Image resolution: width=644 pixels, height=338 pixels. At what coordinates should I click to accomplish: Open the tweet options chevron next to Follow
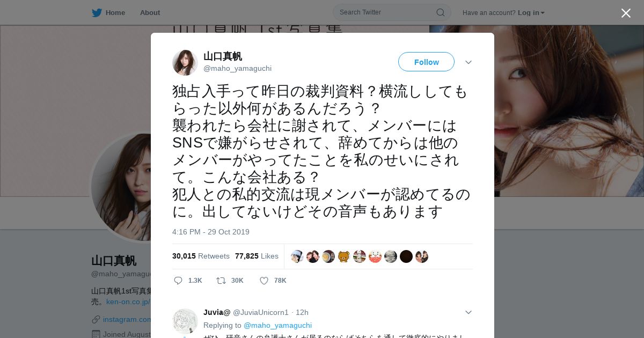coord(468,62)
